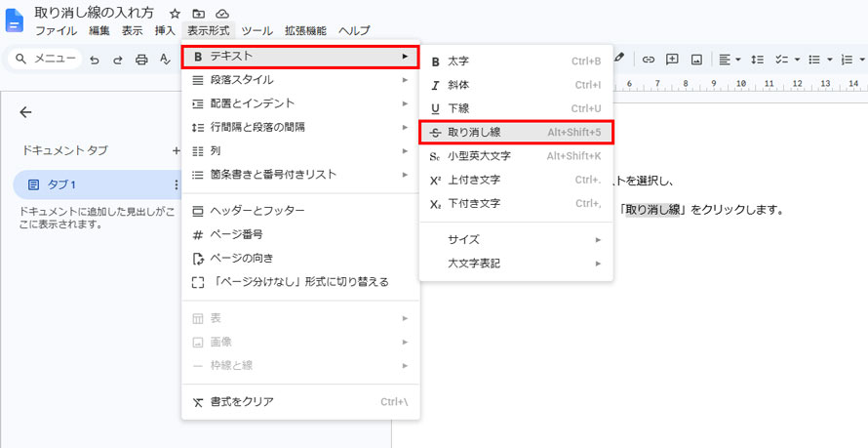This screenshot has width=868, height=448.
Task: Open the 編集 menu
Action: (x=99, y=30)
